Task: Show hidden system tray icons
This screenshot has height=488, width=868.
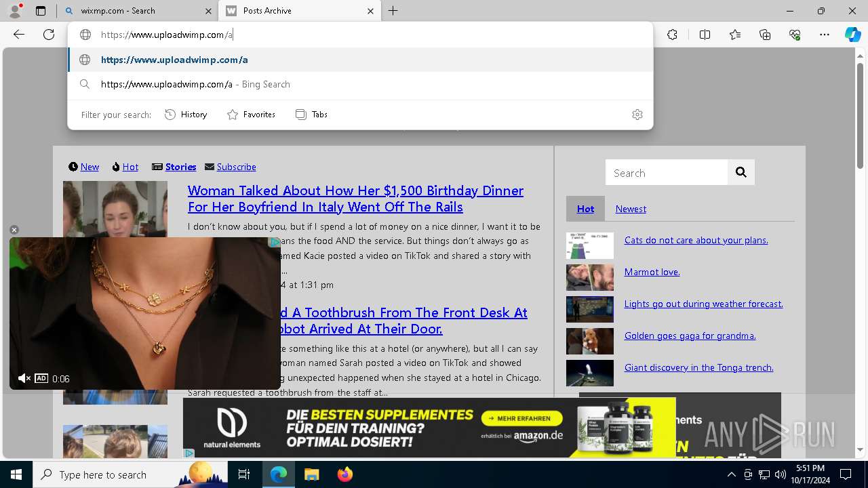Action: click(731, 474)
